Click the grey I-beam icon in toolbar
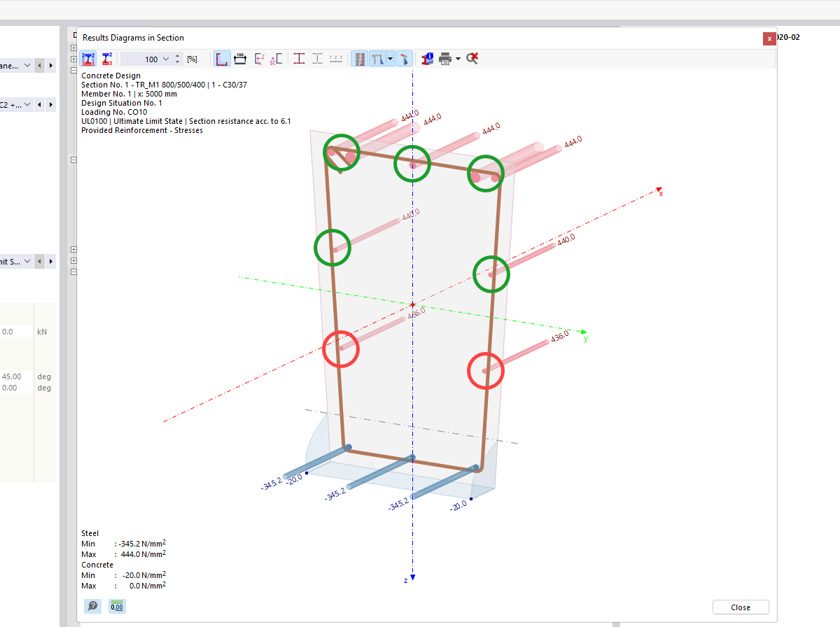 pyautogui.click(x=317, y=59)
